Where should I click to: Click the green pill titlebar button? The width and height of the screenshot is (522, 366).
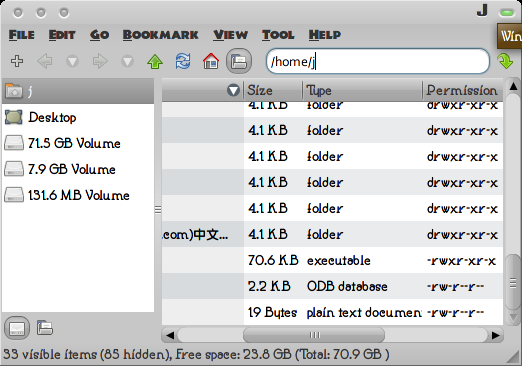pos(507,13)
